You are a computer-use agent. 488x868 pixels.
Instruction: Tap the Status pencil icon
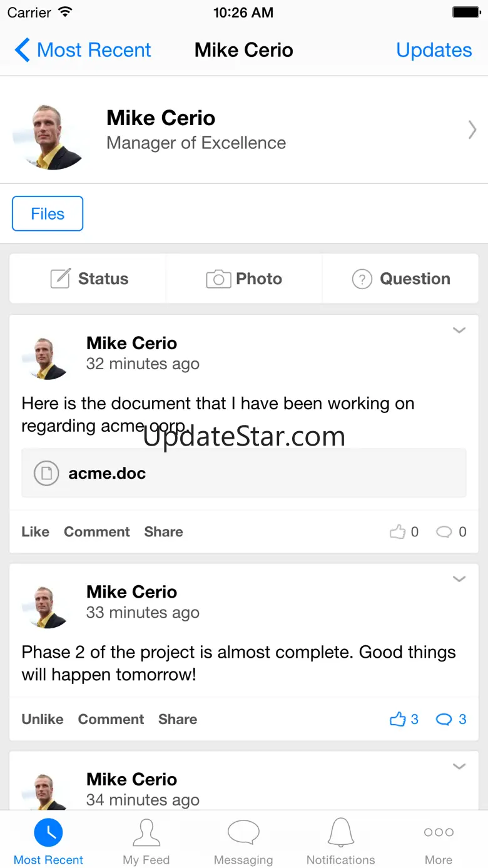(60, 278)
